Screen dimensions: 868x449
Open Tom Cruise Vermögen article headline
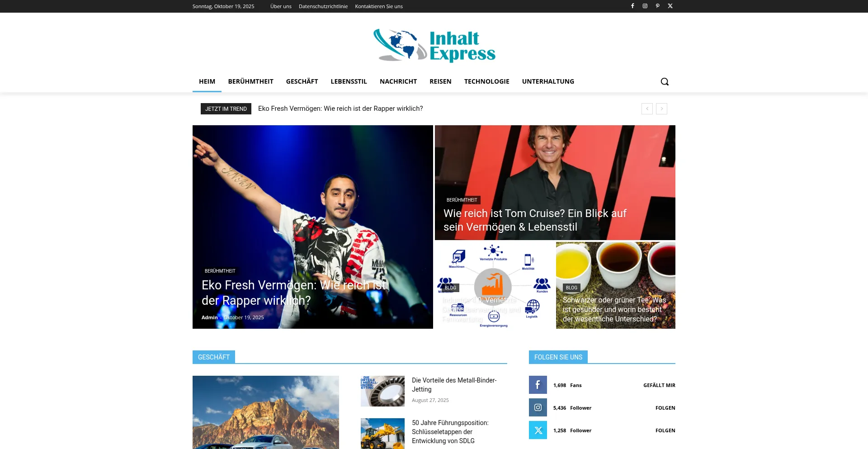click(x=534, y=220)
